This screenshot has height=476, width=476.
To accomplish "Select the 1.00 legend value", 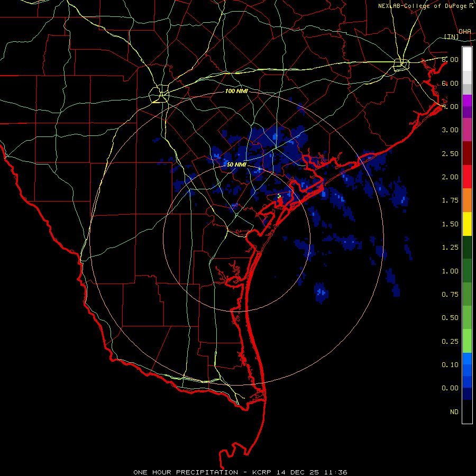I will pyautogui.click(x=450, y=271).
